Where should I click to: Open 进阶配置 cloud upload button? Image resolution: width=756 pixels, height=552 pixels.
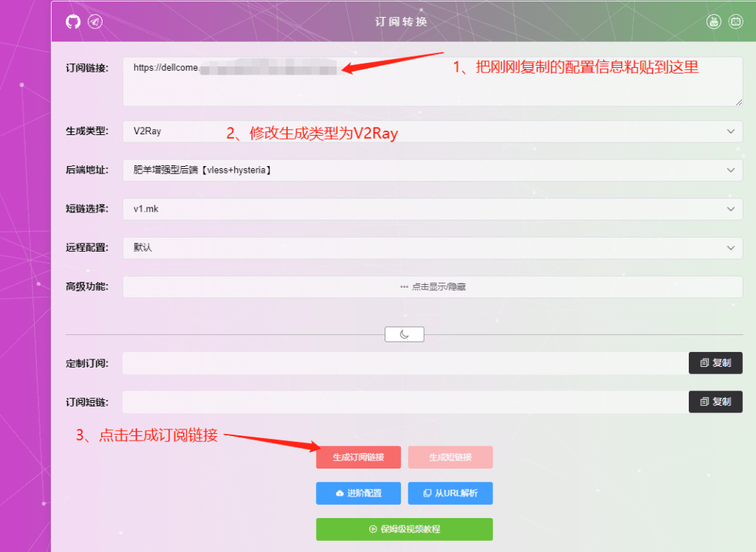[358, 493]
